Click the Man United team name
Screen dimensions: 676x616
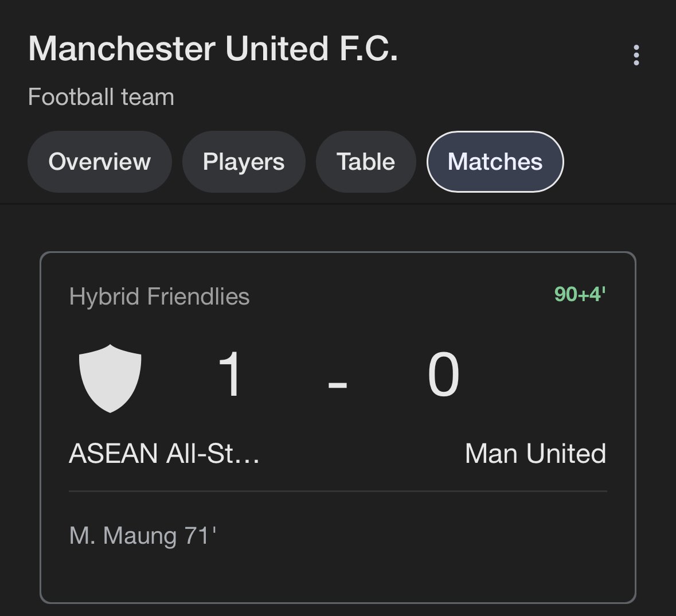[x=536, y=453]
